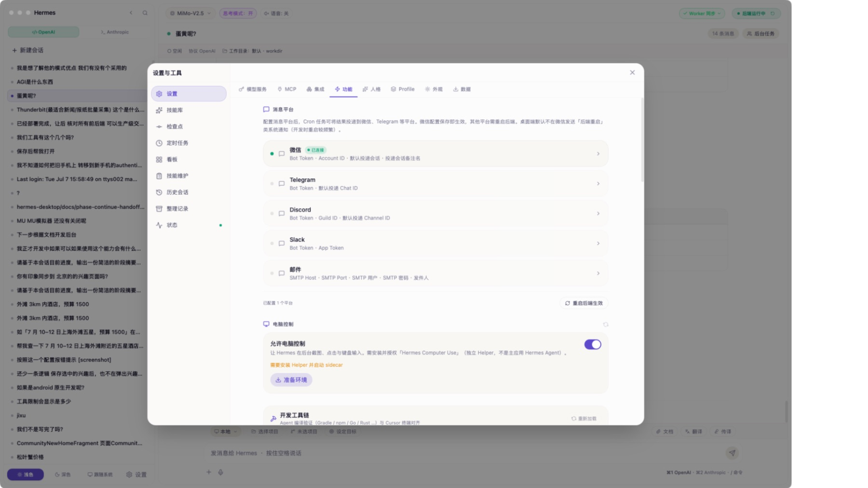Open the conversation '如果是android 原生开发呢?'

pos(77,388)
